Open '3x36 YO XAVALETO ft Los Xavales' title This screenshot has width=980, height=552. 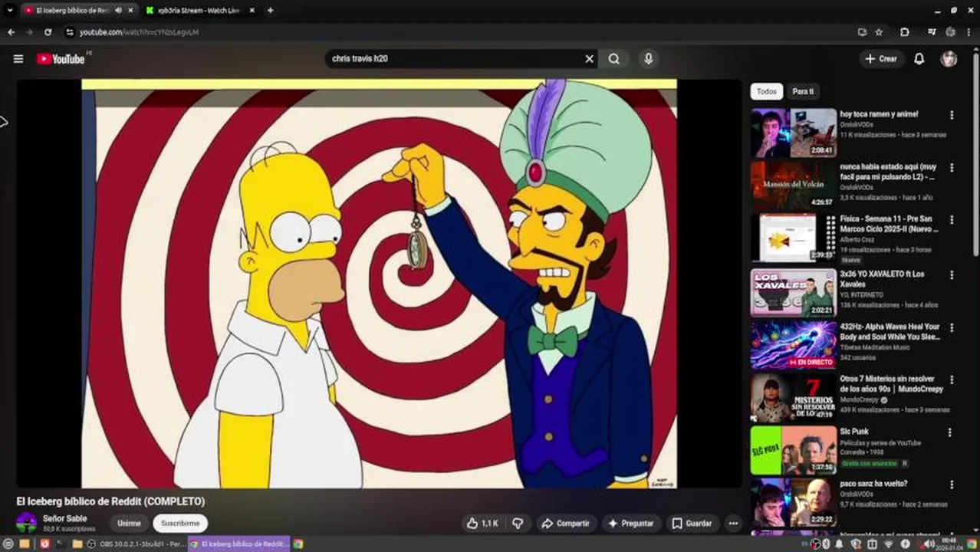[x=882, y=278]
